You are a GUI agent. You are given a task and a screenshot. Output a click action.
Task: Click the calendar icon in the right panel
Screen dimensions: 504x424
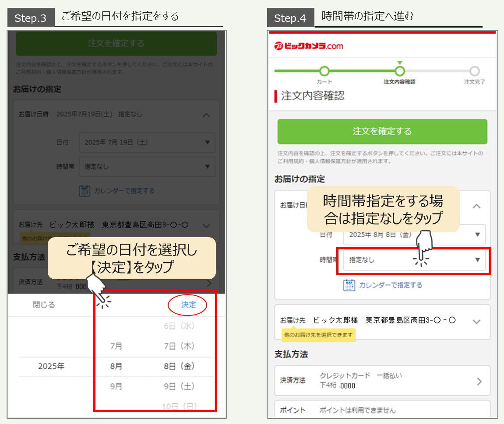[x=349, y=285]
